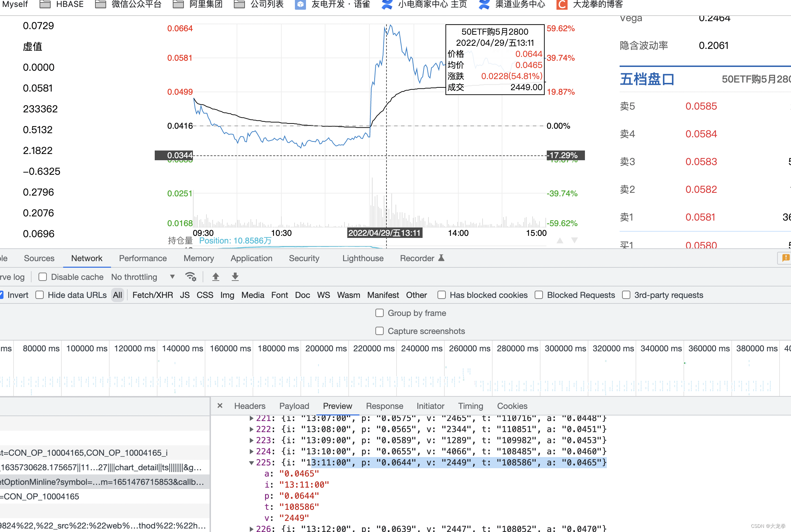Click export HAR download arrow icon
The image size is (791, 532).
pyautogui.click(x=235, y=277)
